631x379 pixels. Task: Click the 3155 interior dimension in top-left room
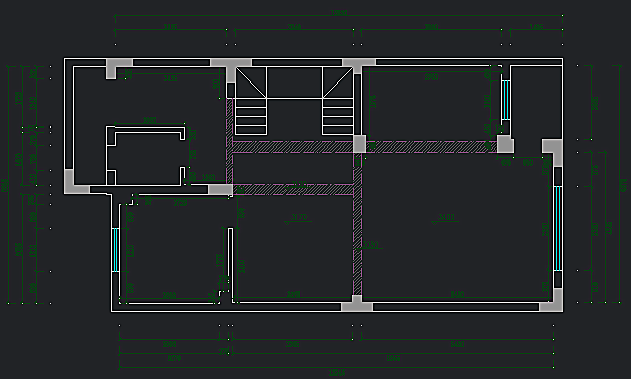(170, 78)
